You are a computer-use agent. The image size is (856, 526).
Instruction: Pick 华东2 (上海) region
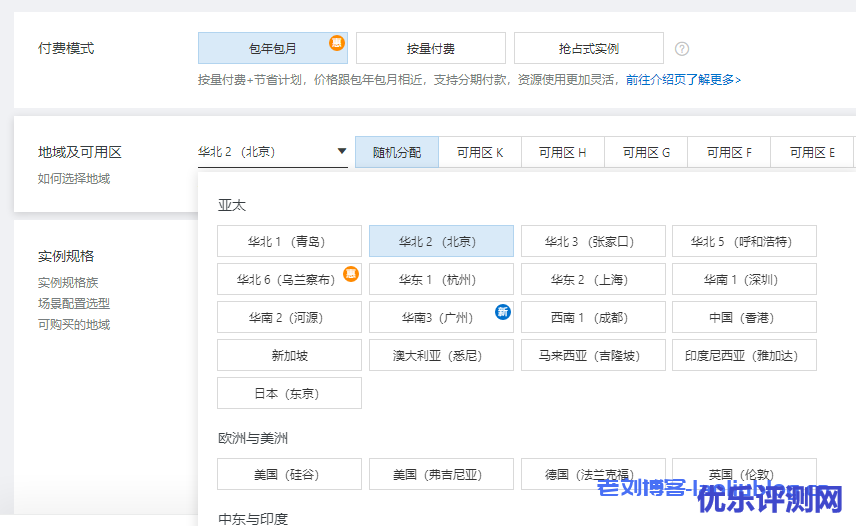click(x=593, y=279)
